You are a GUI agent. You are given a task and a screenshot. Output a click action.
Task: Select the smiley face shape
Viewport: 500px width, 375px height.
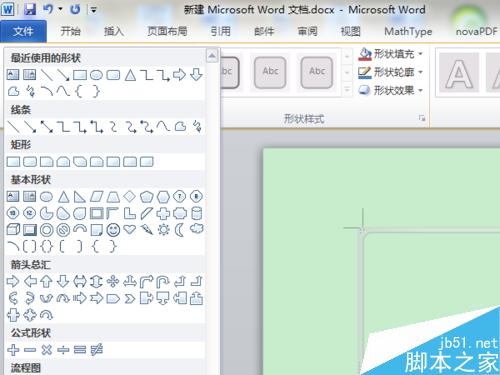tap(113, 230)
